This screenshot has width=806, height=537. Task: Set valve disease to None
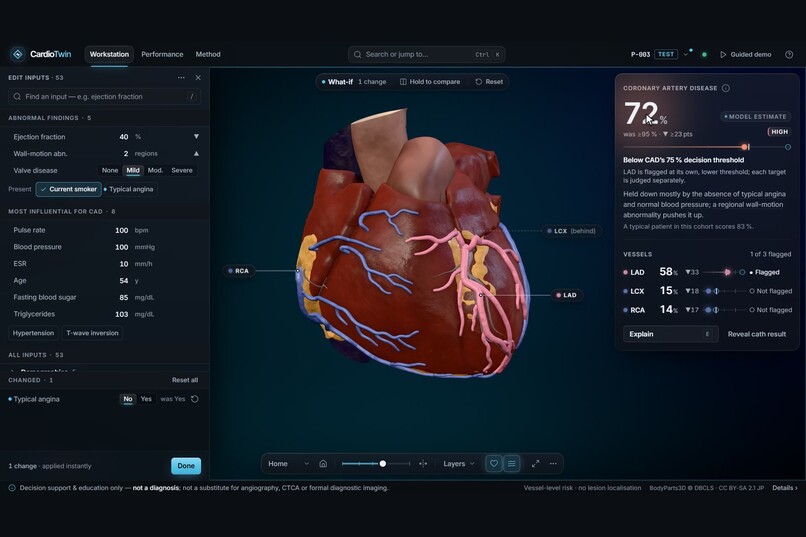click(110, 170)
